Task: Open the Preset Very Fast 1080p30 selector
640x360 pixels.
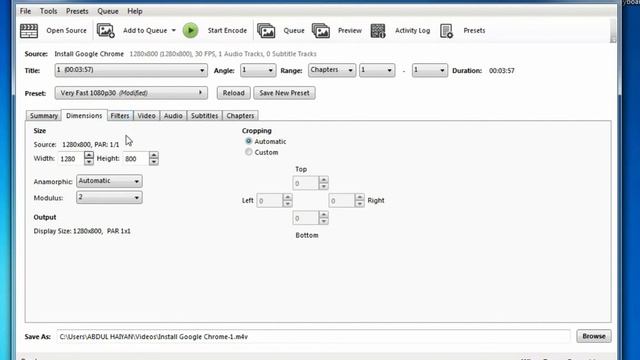Action: (x=131, y=93)
